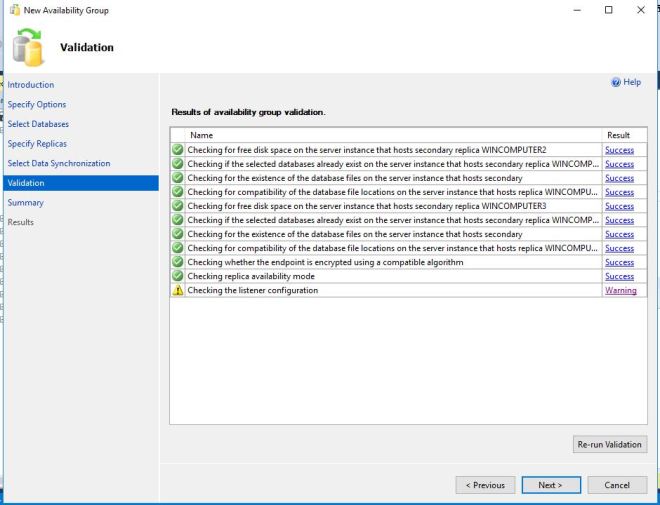The image size is (660, 505).
Task: Open the Warning link for listener configuration
Action: (620, 291)
